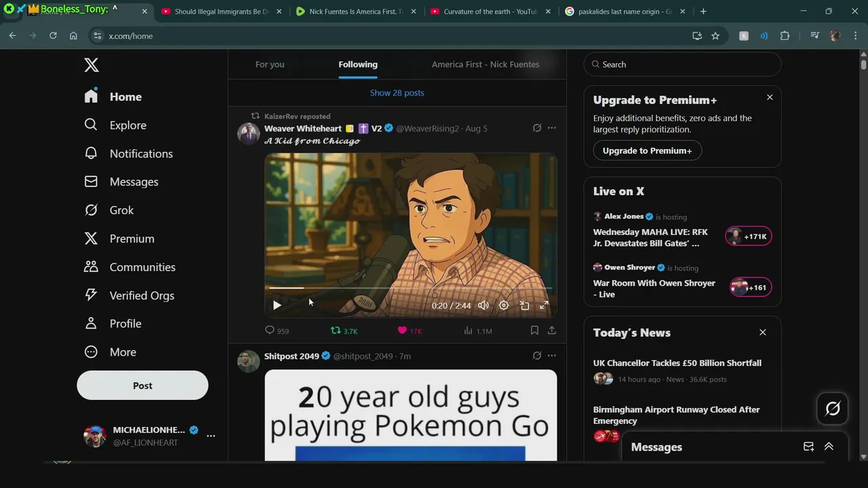Play the Weaver Whiteheart video

[x=277, y=306]
